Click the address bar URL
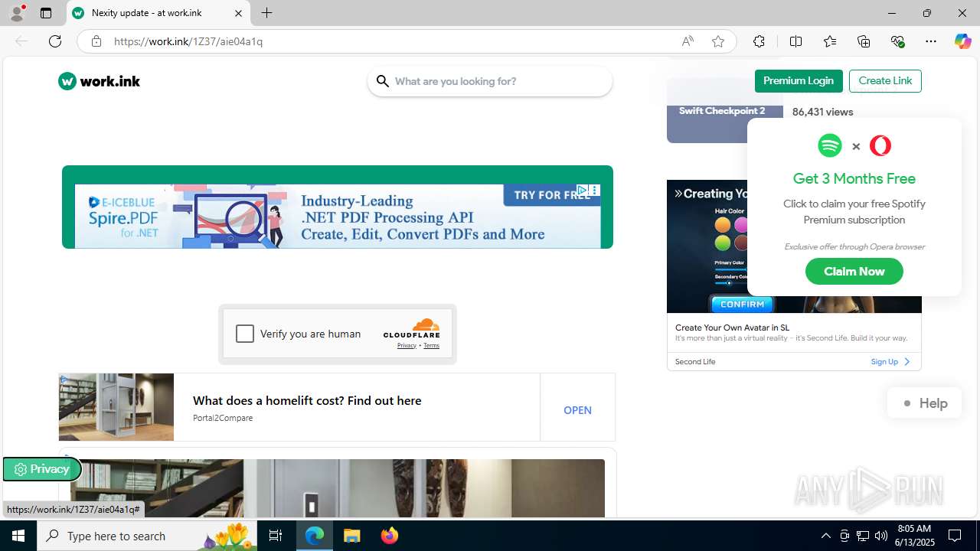Image resolution: width=980 pixels, height=551 pixels. tap(188, 41)
